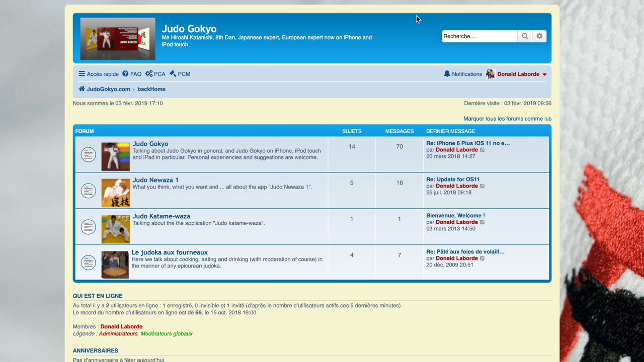Expand the Accès rapide menu
644x362 pixels.
(99, 74)
